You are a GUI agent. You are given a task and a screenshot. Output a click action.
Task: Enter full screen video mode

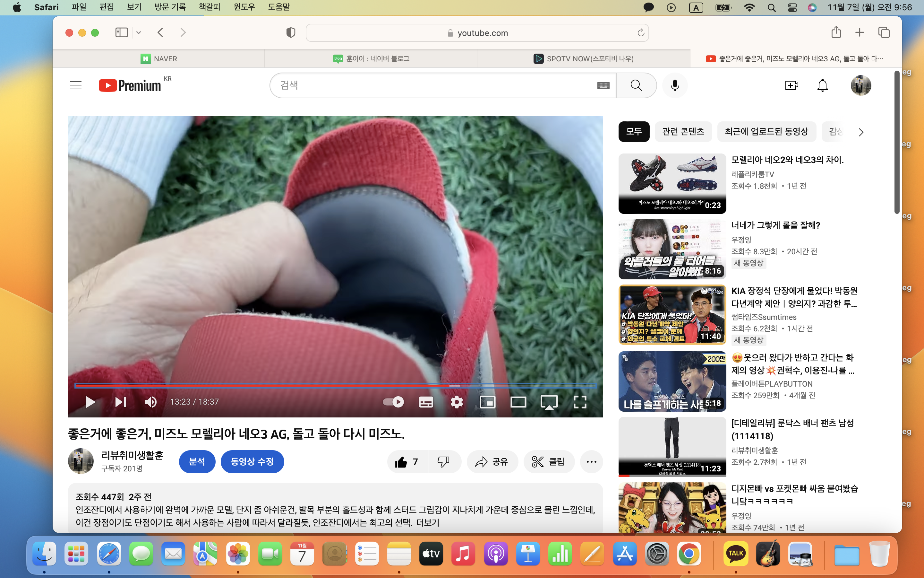pos(580,402)
